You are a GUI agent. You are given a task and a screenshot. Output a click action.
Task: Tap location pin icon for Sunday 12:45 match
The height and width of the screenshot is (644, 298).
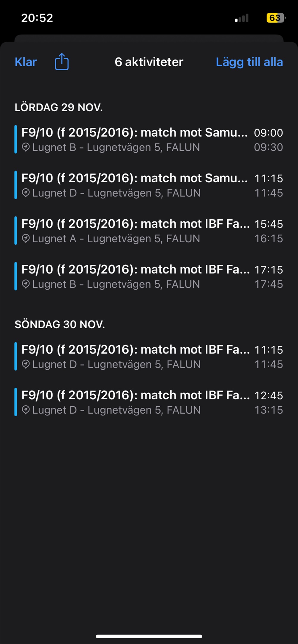coord(26,410)
